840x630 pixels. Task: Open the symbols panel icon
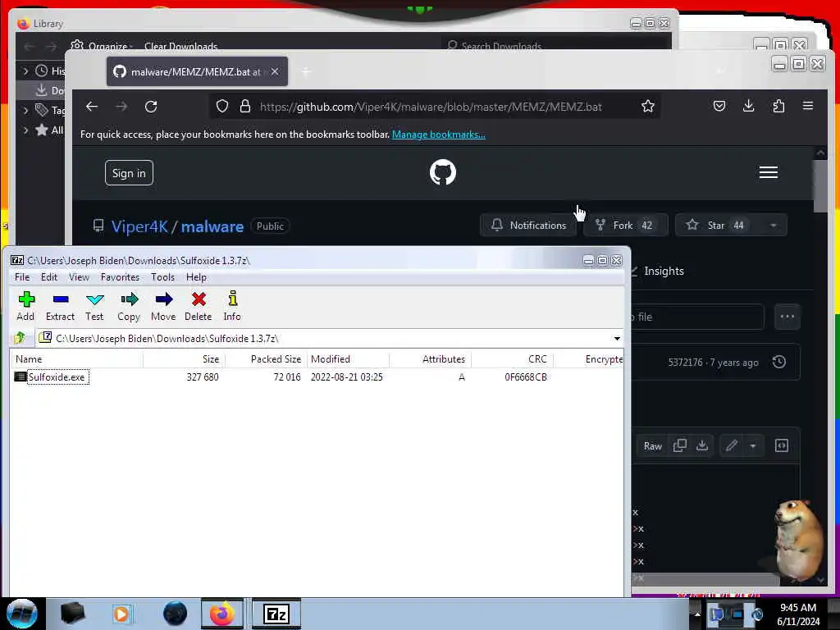(x=782, y=445)
